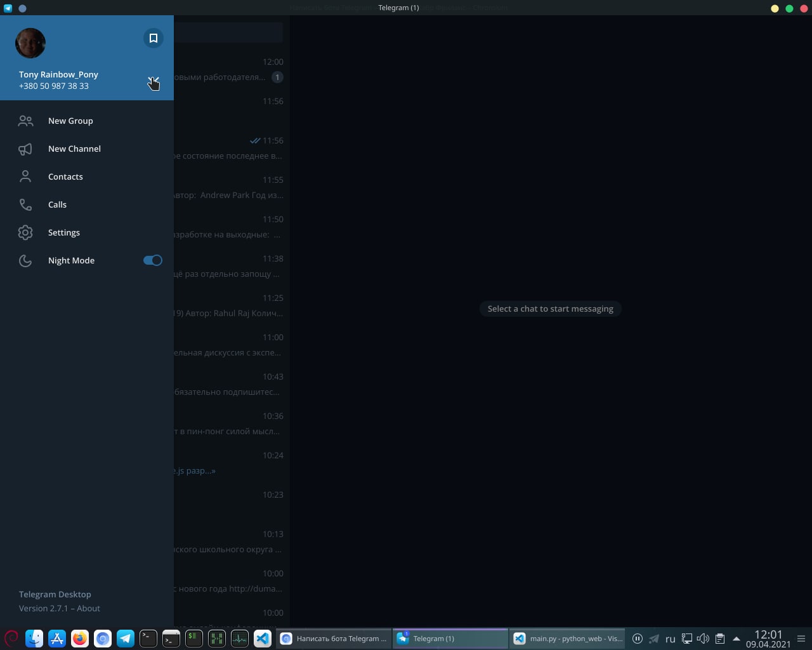
Task: Open Version 2.7.1 changelog link
Action: (43, 608)
